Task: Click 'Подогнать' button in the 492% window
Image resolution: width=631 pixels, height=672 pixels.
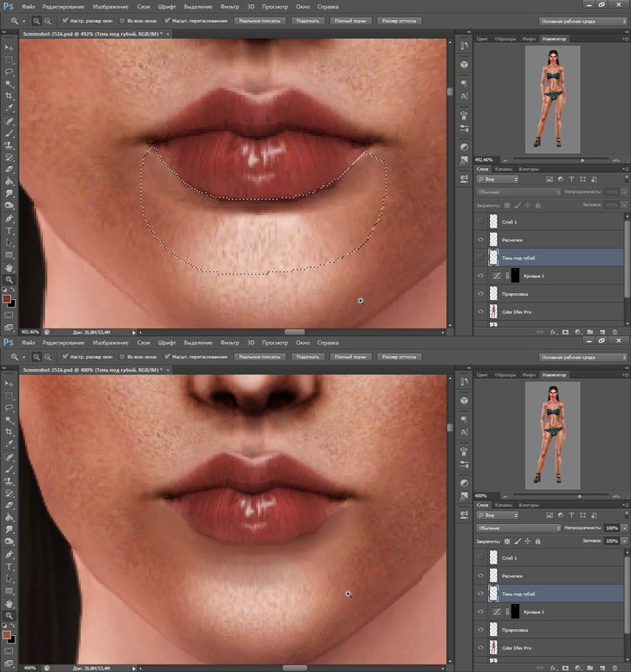Action: pos(308,20)
